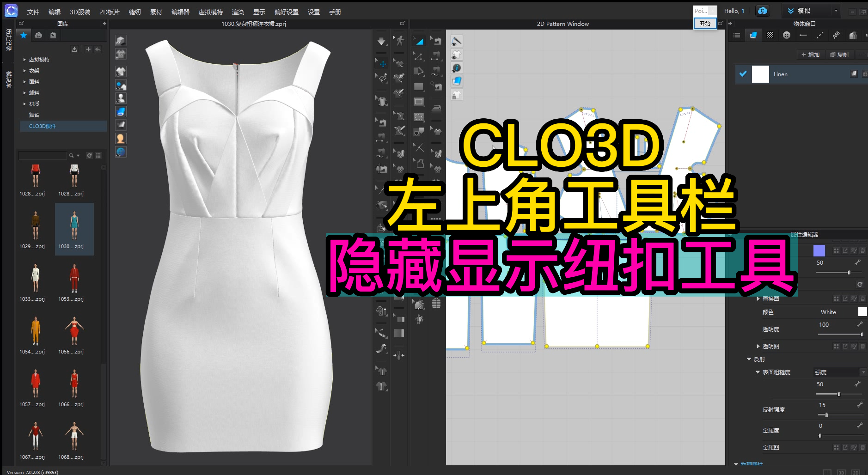Image resolution: width=868 pixels, height=475 pixels.
Task: Select the Steam iron tool
Action: (436, 108)
